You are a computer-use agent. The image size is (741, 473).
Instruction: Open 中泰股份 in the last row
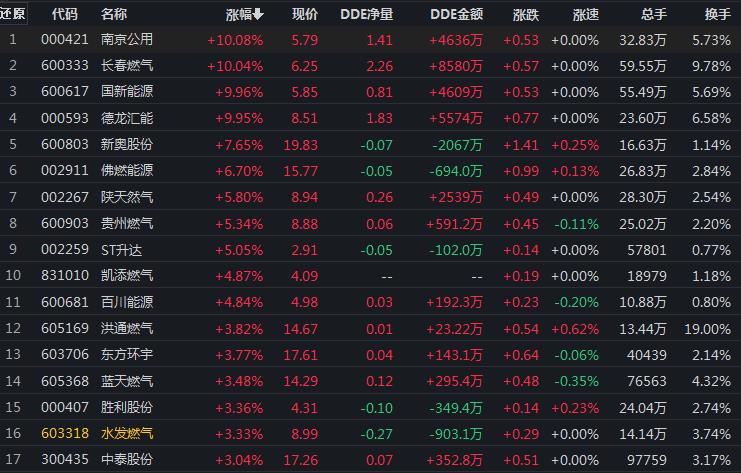coord(127,459)
